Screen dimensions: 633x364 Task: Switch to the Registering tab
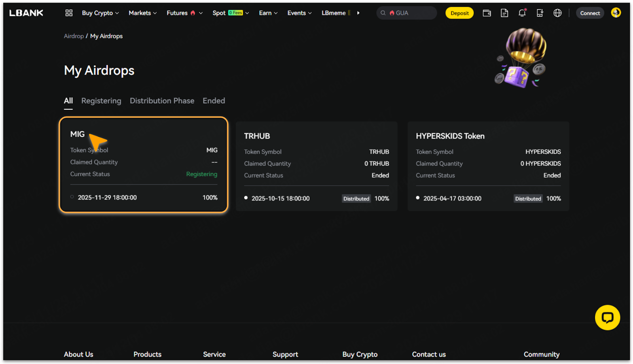101,101
